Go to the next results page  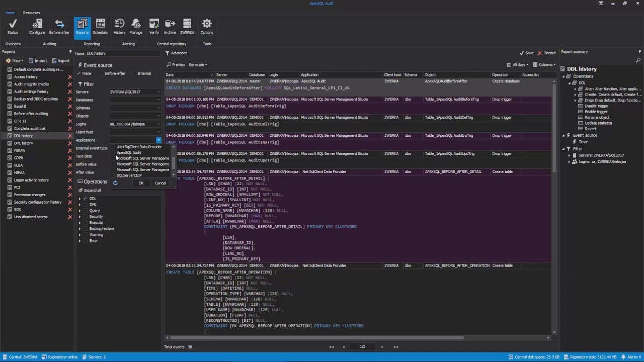pyautogui.click(x=382, y=347)
